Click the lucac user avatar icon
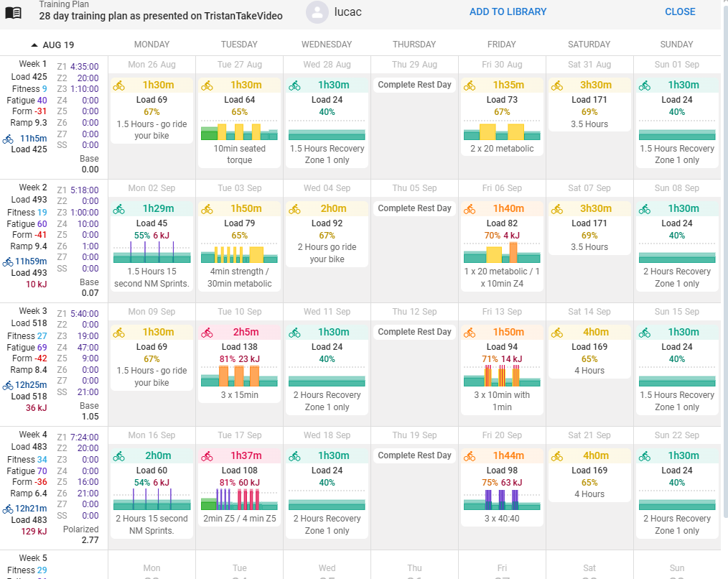The image size is (728, 579). click(x=317, y=12)
